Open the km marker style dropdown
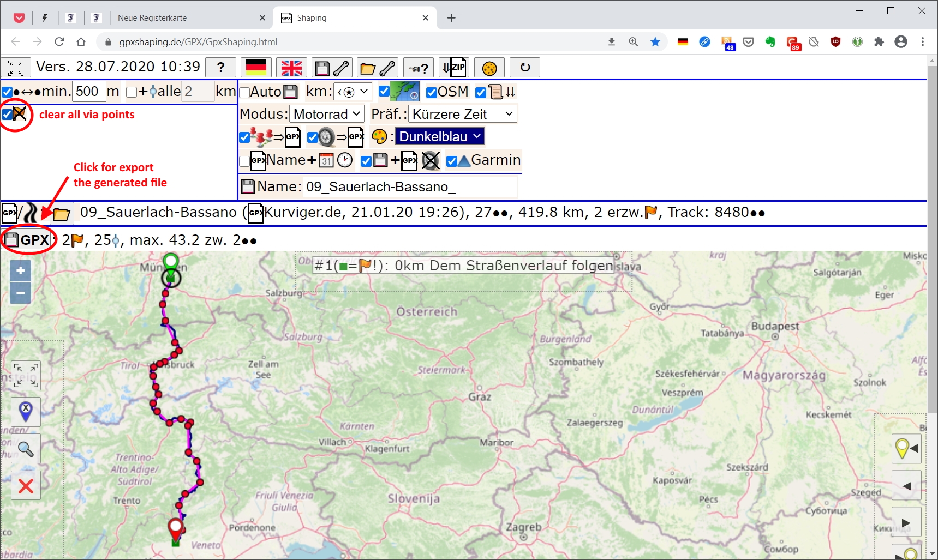 [353, 92]
